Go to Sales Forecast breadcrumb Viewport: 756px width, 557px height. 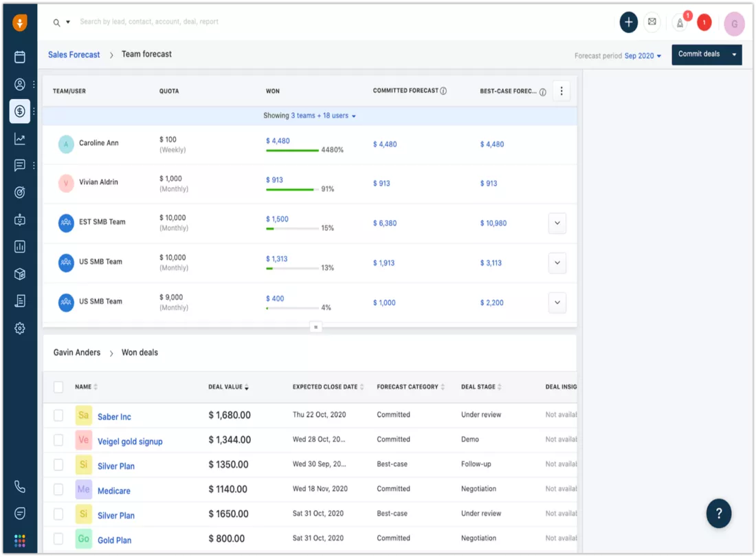point(74,54)
